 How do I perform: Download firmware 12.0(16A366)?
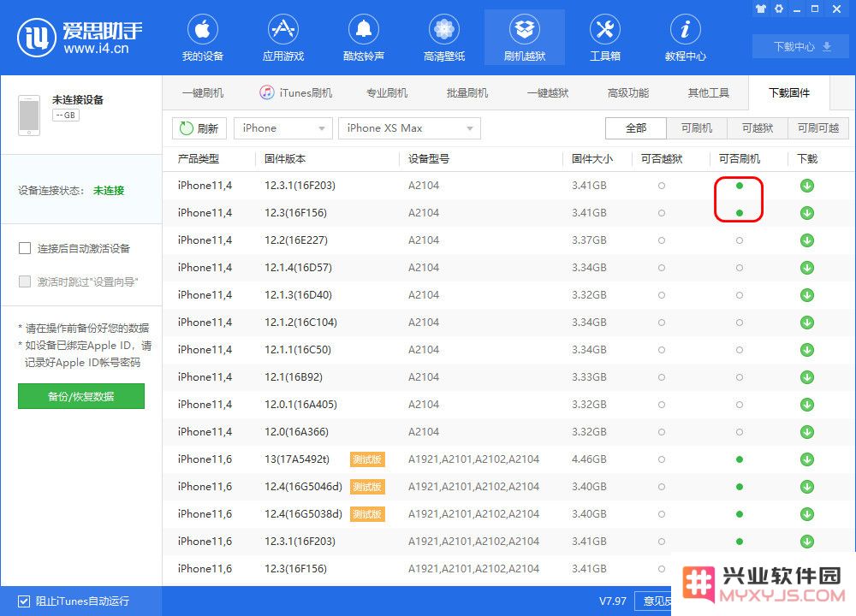click(x=807, y=431)
